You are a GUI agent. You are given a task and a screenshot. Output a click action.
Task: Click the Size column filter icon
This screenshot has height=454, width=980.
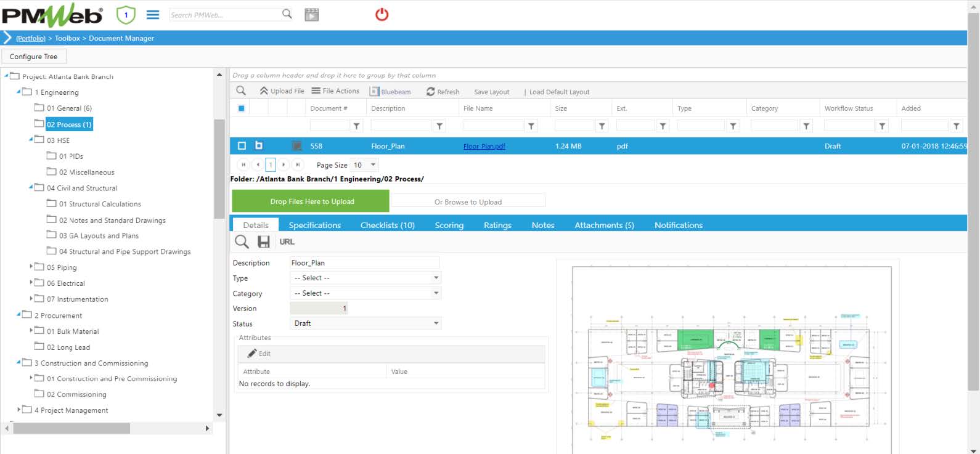click(x=602, y=126)
